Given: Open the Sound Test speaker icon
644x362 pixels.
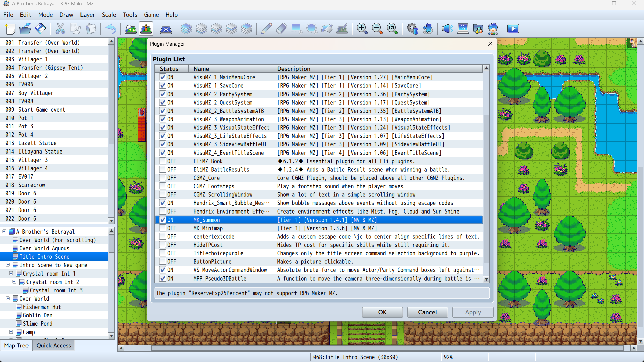Looking at the screenshot, I should coord(447,29).
